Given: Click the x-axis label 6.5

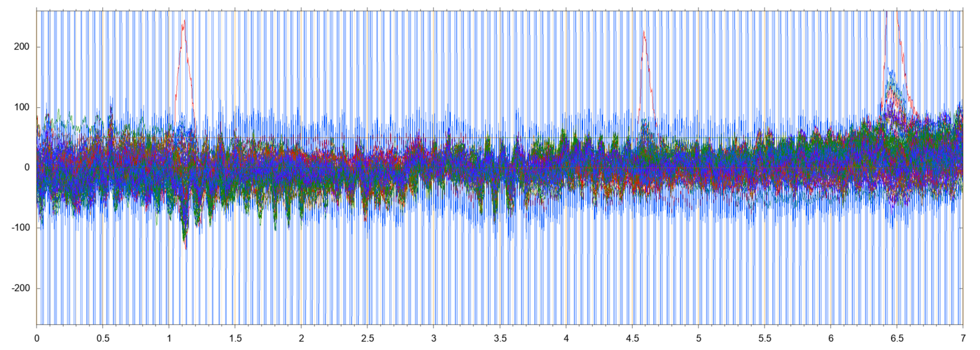Looking at the screenshot, I should (897, 337).
